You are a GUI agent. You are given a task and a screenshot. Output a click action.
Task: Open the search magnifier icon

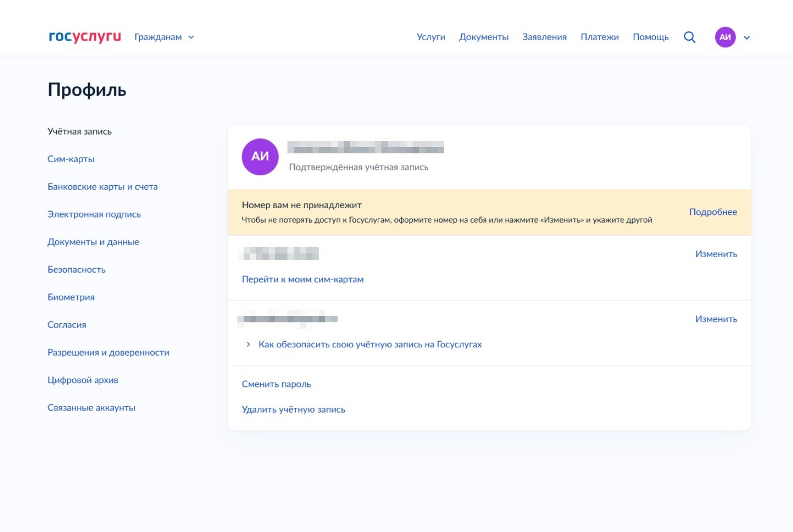[x=690, y=37]
